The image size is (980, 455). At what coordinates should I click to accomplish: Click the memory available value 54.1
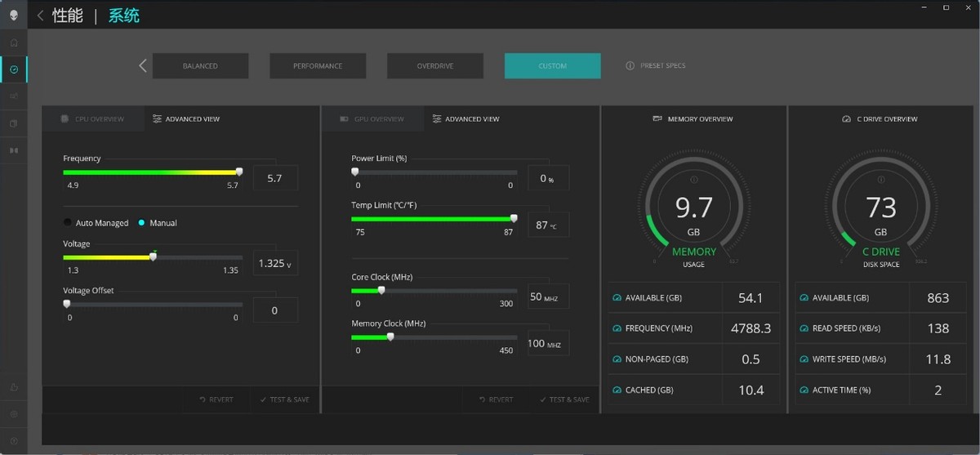751,298
